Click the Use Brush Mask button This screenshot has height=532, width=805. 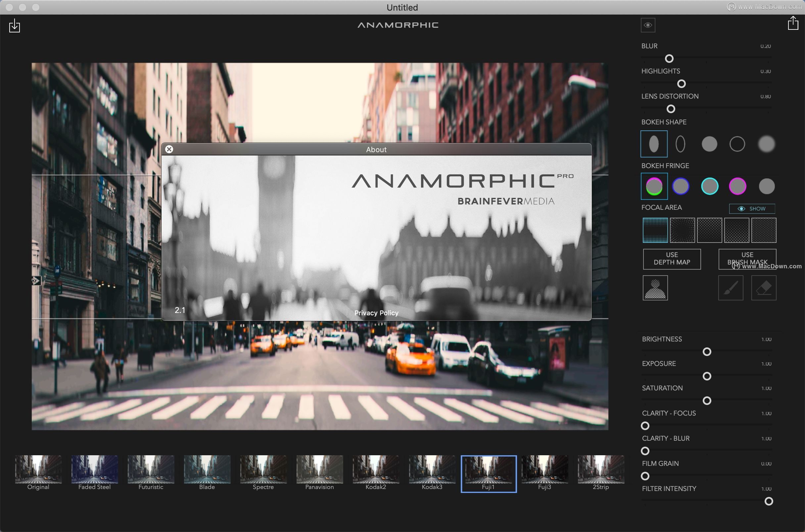coord(747,259)
